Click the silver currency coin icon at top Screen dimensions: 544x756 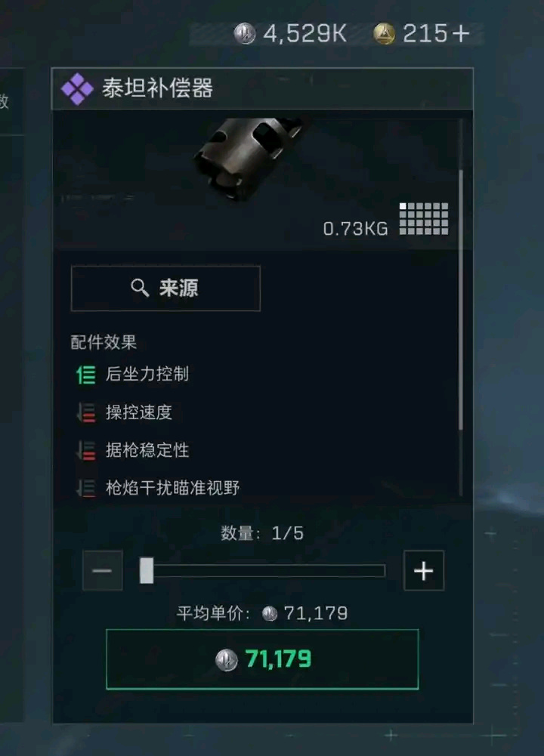pyautogui.click(x=245, y=34)
